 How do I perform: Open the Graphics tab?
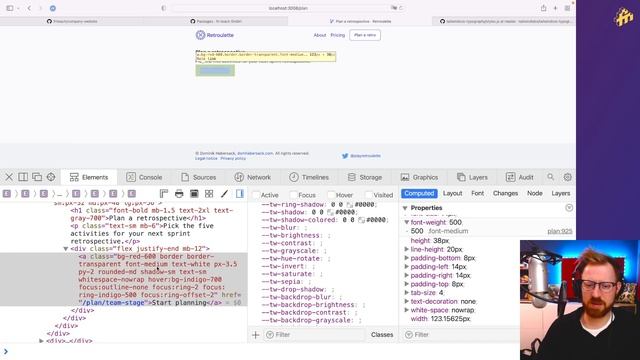[419, 177]
